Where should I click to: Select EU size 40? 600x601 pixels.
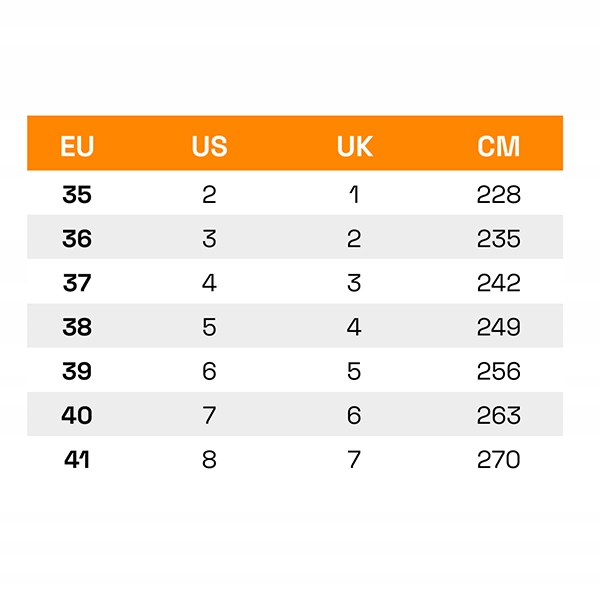[x=77, y=415]
